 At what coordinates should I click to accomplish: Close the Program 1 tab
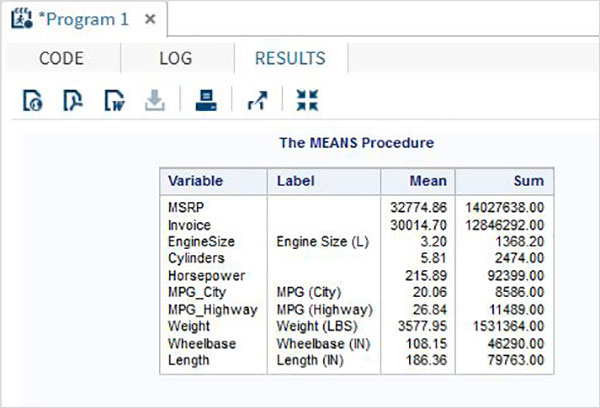point(150,19)
